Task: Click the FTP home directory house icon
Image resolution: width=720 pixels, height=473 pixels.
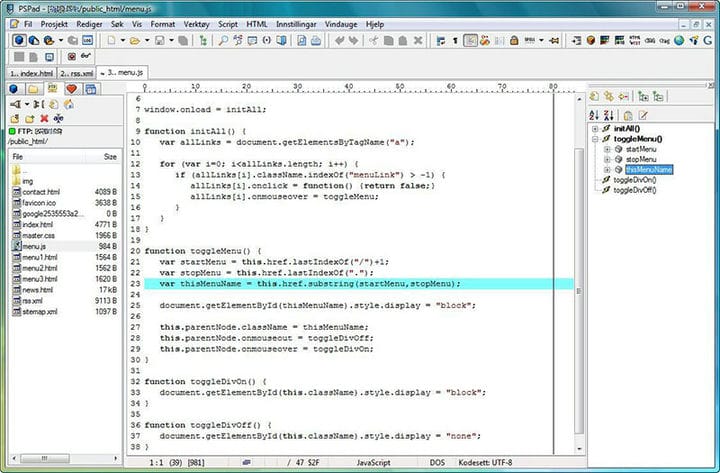Action: 68,104
